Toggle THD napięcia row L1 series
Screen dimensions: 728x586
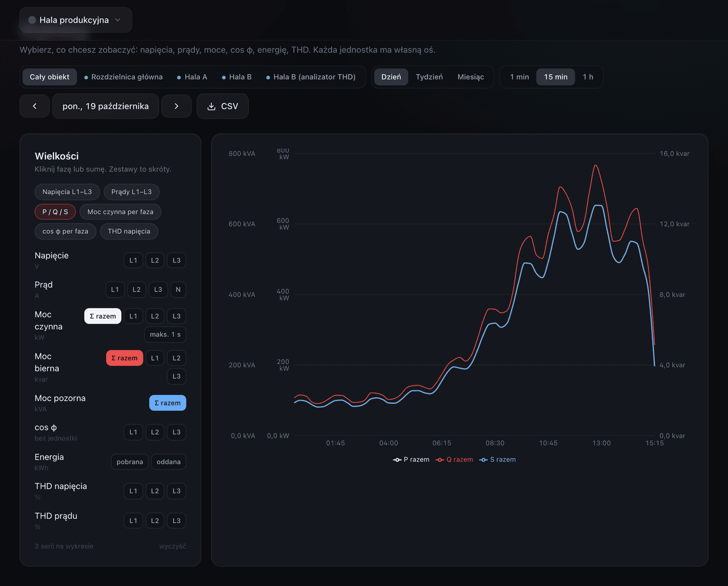(x=133, y=491)
